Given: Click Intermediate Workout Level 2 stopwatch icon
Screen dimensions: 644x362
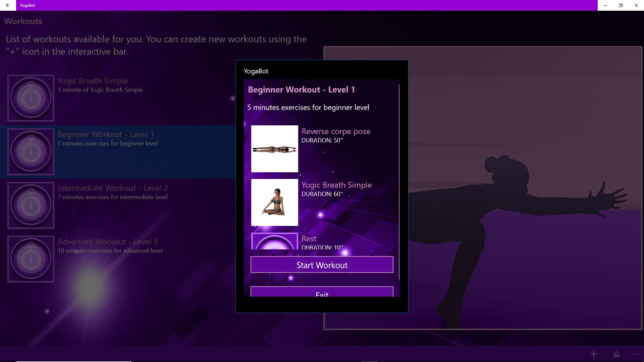Looking at the screenshot, I should 31,205.
